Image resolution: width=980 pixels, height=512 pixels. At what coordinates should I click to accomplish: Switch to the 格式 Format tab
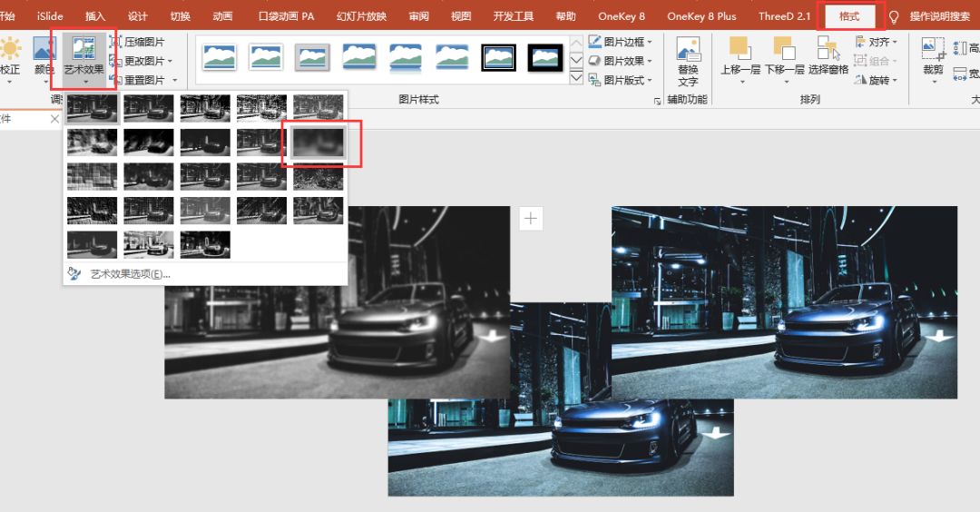point(849,16)
